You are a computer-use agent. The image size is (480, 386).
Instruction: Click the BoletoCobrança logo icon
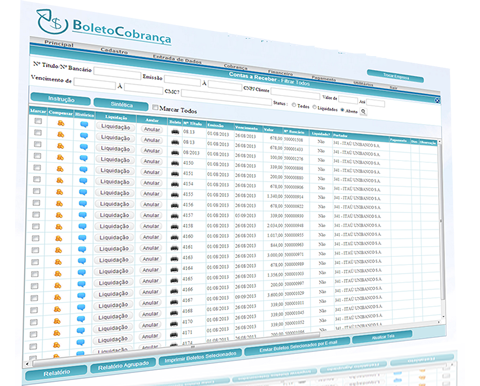pos(52,22)
